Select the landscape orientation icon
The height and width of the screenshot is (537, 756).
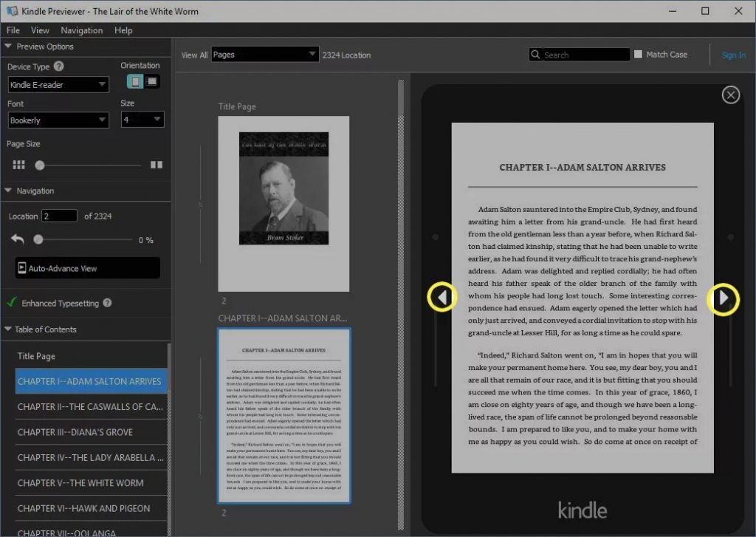[x=152, y=81]
